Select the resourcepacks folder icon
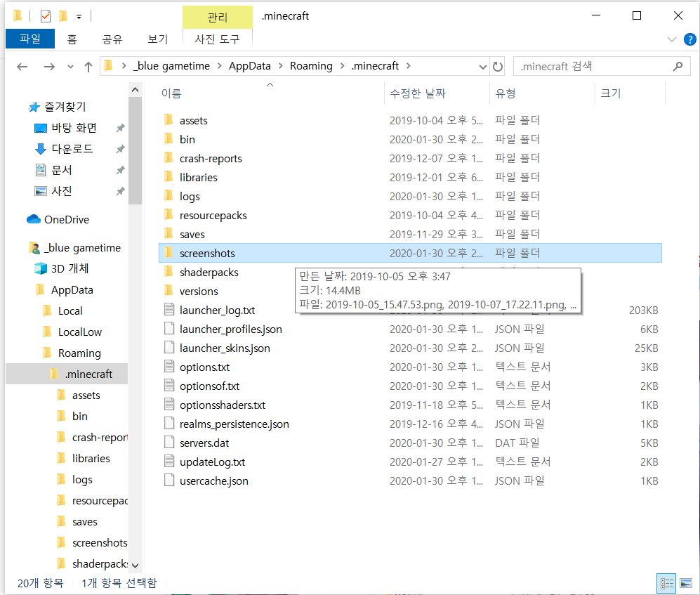Viewport: 700px width, 595px height. pyautogui.click(x=169, y=215)
